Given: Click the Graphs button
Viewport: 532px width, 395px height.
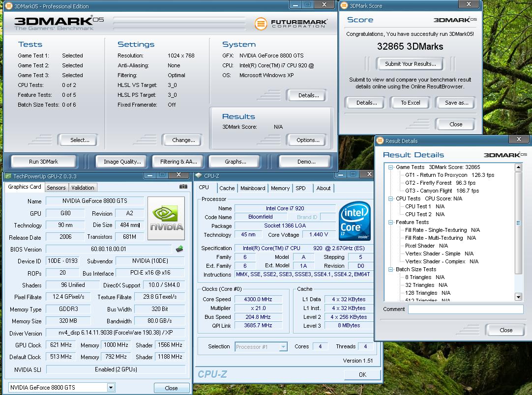Looking at the screenshot, I should (x=235, y=162).
